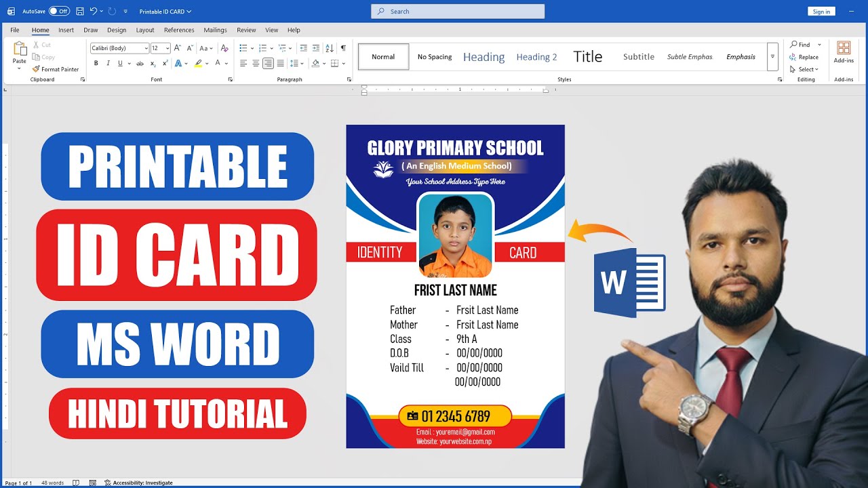868x488 pixels.
Task: Click the Copy command
Action: tap(43, 57)
